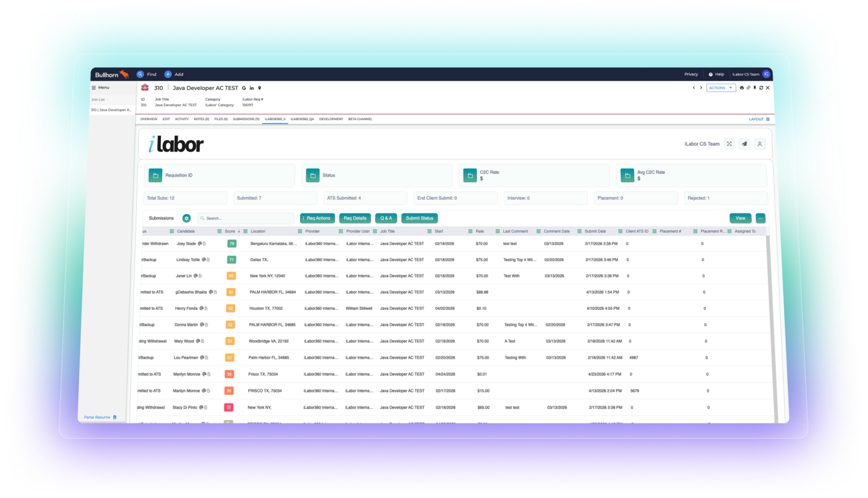Switch to the SUBMISSIONS (11) tab
The height and width of the screenshot is (498, 868).
tap(246, 119)
